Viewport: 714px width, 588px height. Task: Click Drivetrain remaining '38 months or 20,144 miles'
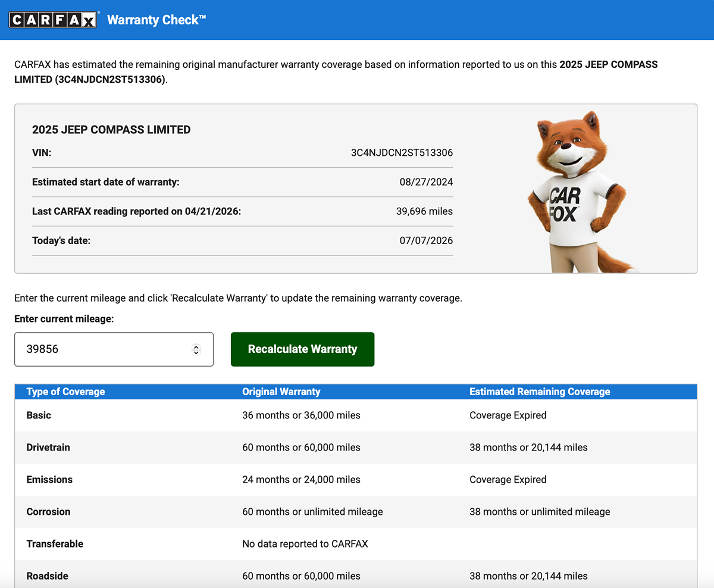click(528, 448)
